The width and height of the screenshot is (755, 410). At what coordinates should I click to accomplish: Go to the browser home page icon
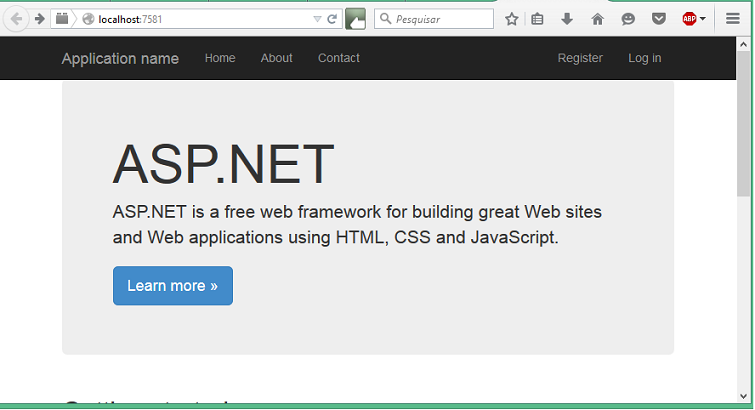point(598,19)
